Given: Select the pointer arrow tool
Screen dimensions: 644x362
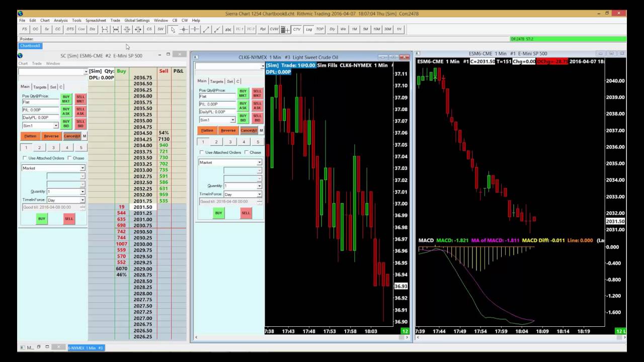Looking at the screenshot, I should click(x=173, y=29).
